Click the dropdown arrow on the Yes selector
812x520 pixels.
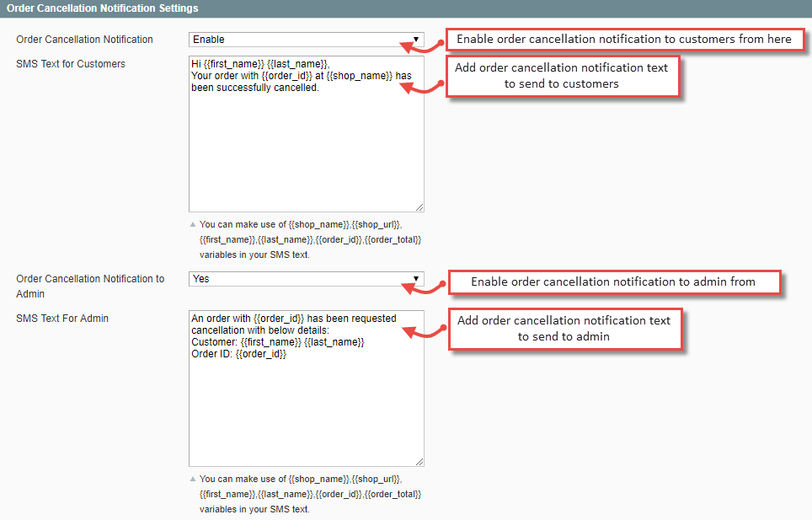[x=416, y=279]
